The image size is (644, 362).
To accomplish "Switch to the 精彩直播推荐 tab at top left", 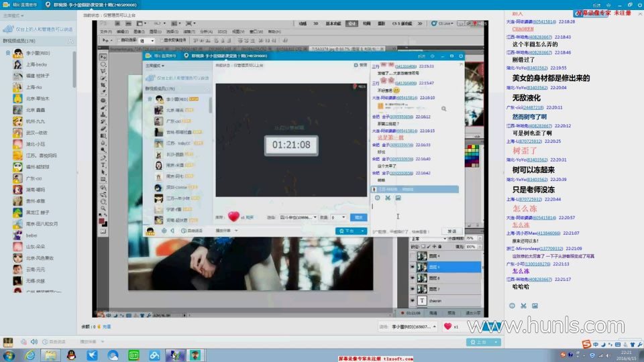I will pyautogui.click(x=20, y=5).
